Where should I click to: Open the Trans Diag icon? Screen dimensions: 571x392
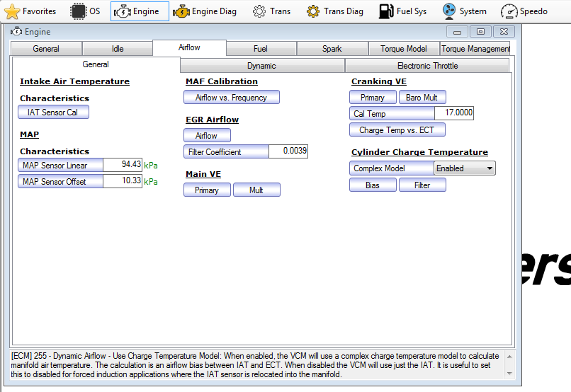pyautogui.click(x=313, y=11)
